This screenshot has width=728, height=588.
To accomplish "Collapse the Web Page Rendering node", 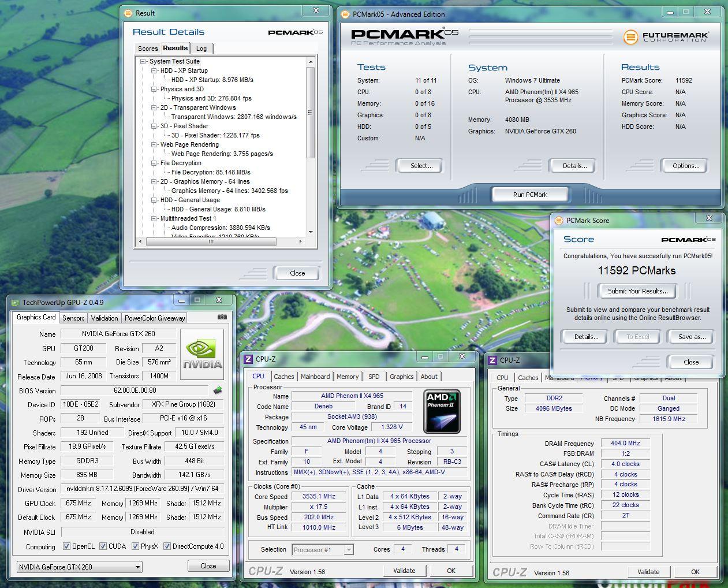I will [154, 144].
